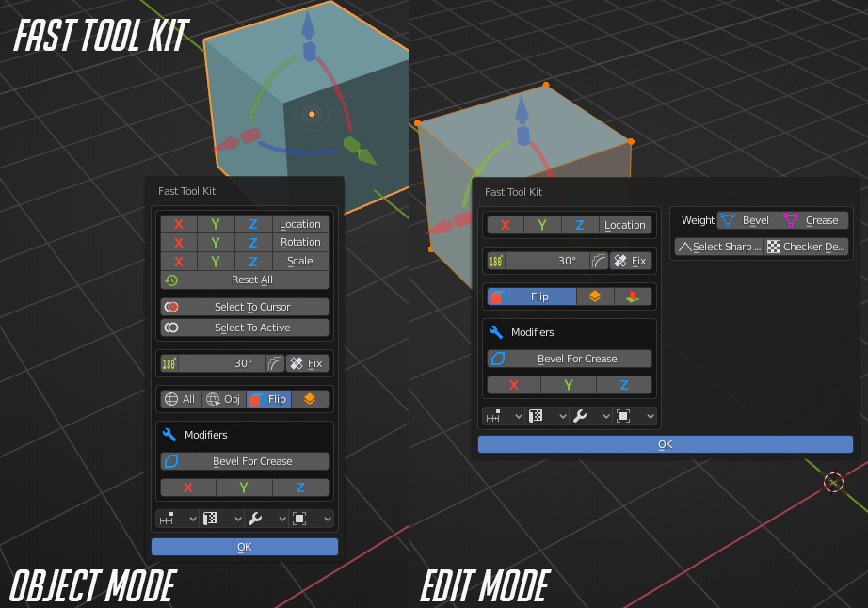Open array modifier dropdown in Object Mode panel

(178, 519)
